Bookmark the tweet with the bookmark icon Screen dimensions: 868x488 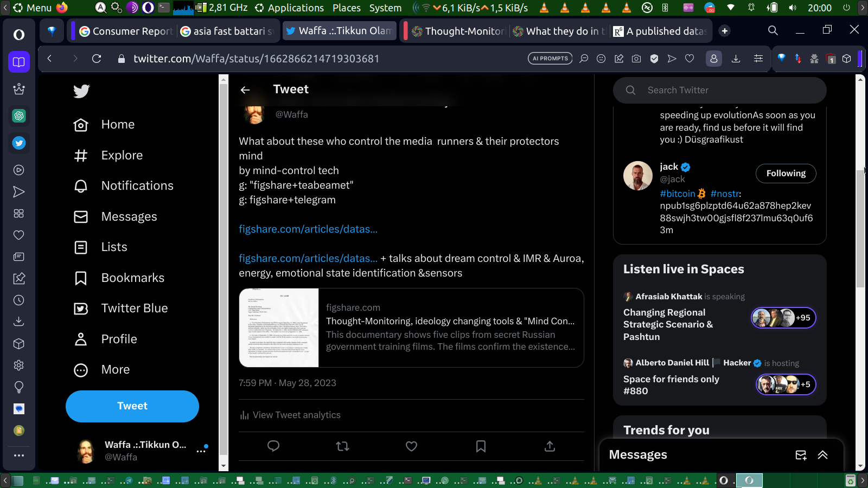481,446
